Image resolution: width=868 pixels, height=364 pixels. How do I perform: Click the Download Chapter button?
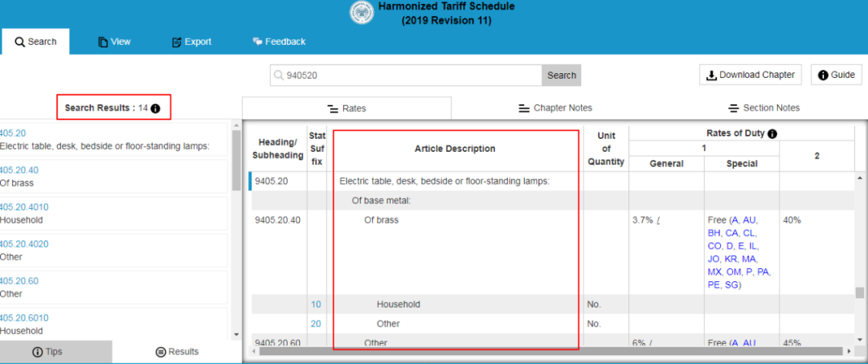coord(751,75)
